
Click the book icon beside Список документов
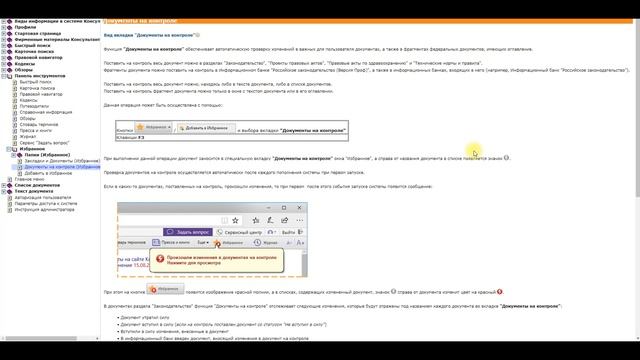tap(10, 185)
